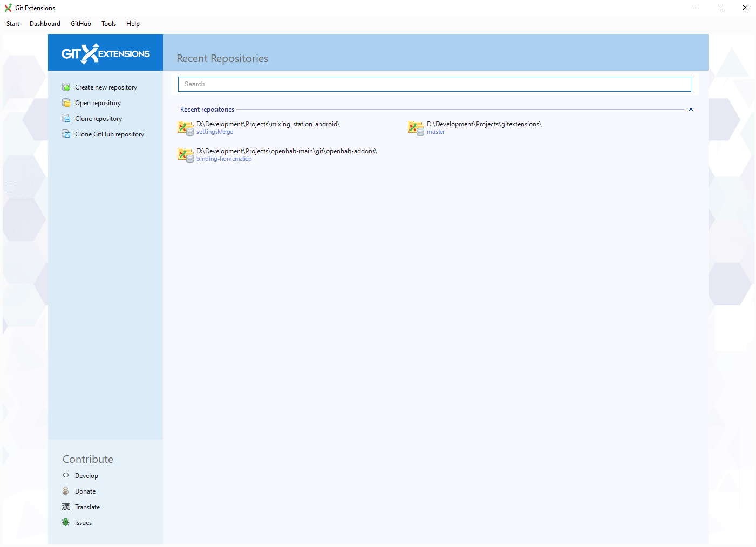The width and height of the screenshot is (756, 547).
Task: Open the mixing_station_android repository path
Action: [x=268, y=124]
